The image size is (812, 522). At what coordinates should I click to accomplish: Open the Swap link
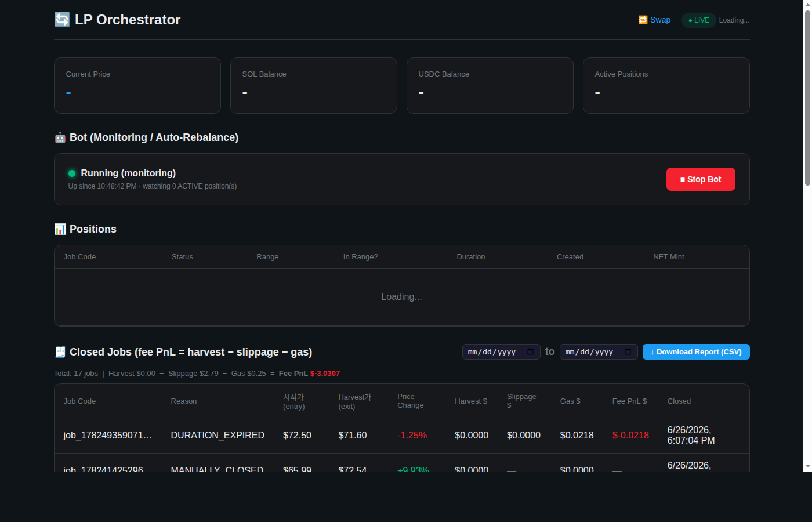click(654, 20)
